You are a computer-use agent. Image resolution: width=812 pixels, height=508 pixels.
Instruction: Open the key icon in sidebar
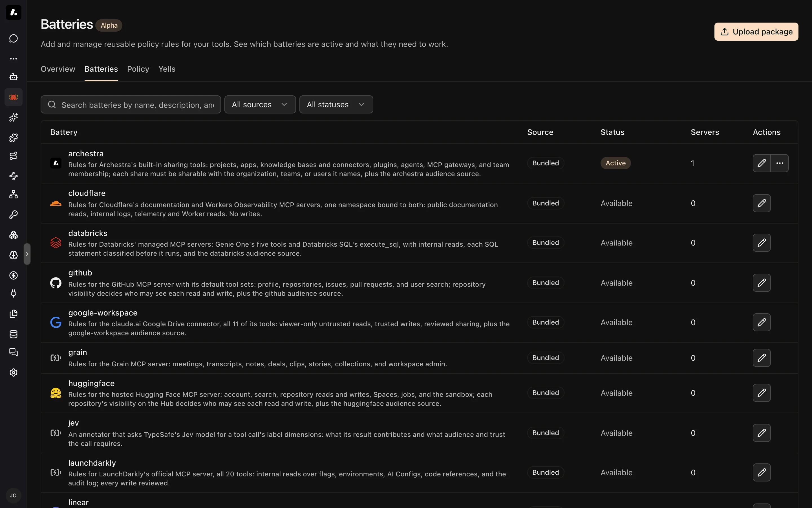coord(14,214)
